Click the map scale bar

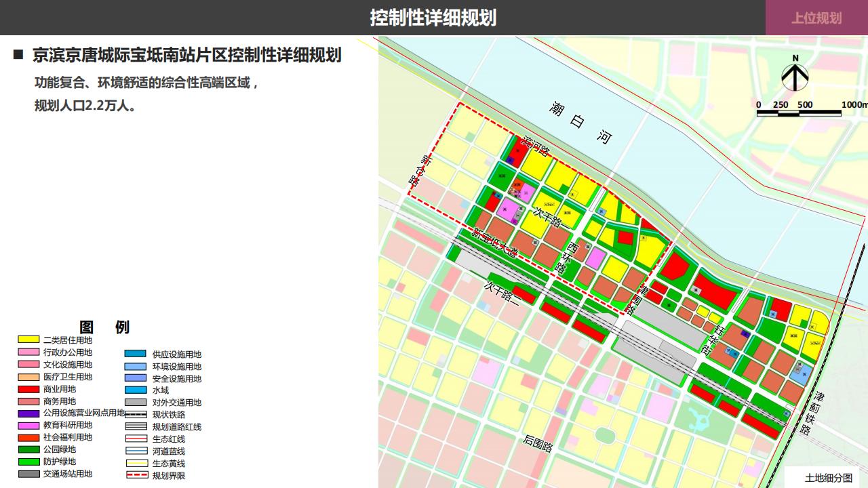[799, 113]
